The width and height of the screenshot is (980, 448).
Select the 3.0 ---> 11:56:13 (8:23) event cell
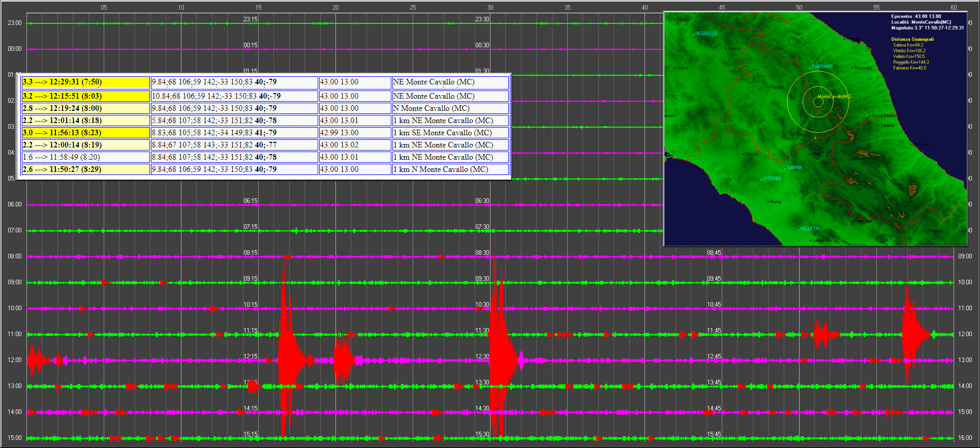coord(86,133)
